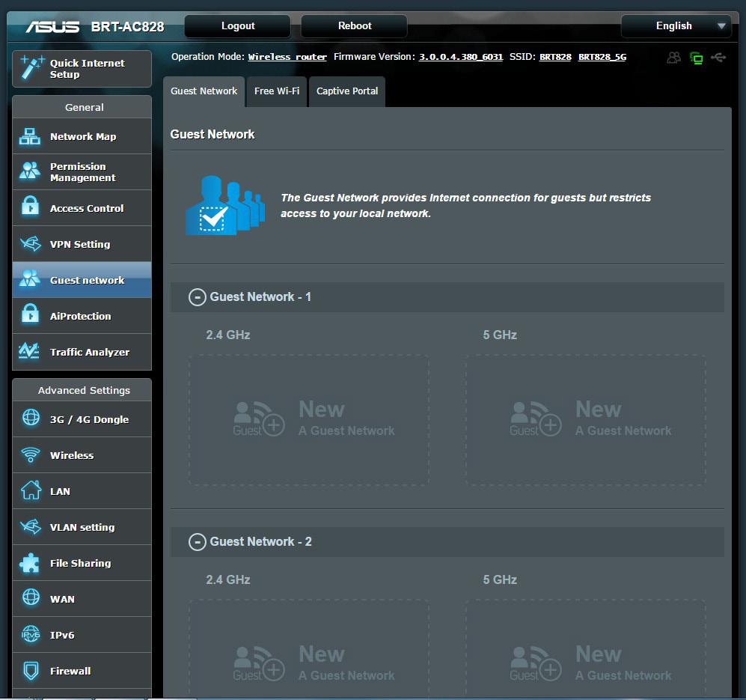Create new 5 GHz guest network in Guest Network 2
Viewport: 746px width, 700px height.
click(x=586, y=650)
